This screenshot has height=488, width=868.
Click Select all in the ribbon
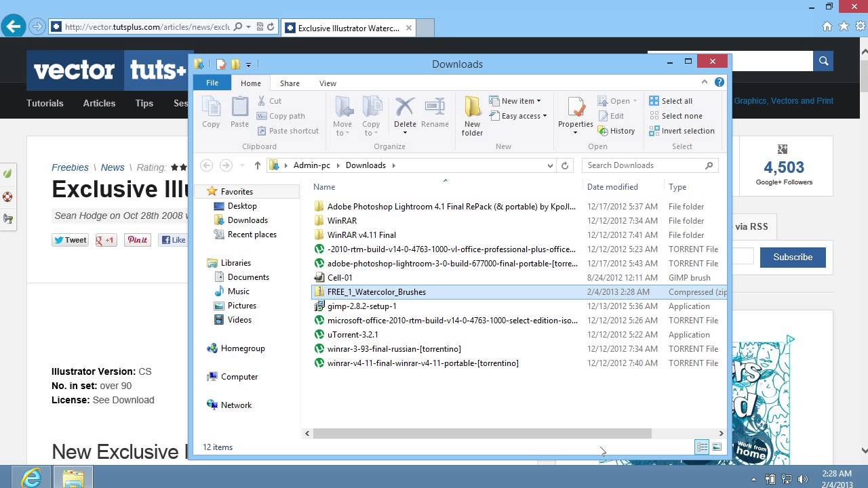tap(671, 101)
